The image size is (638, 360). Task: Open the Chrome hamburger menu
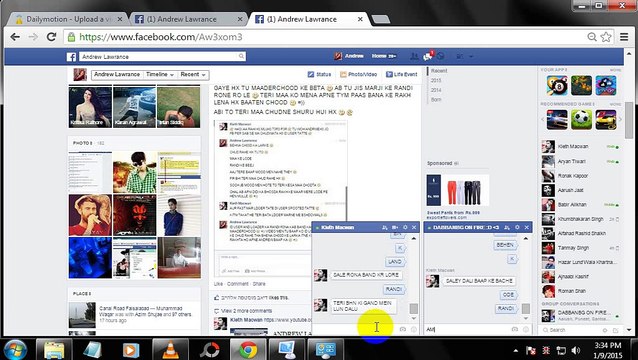point(624,37)
